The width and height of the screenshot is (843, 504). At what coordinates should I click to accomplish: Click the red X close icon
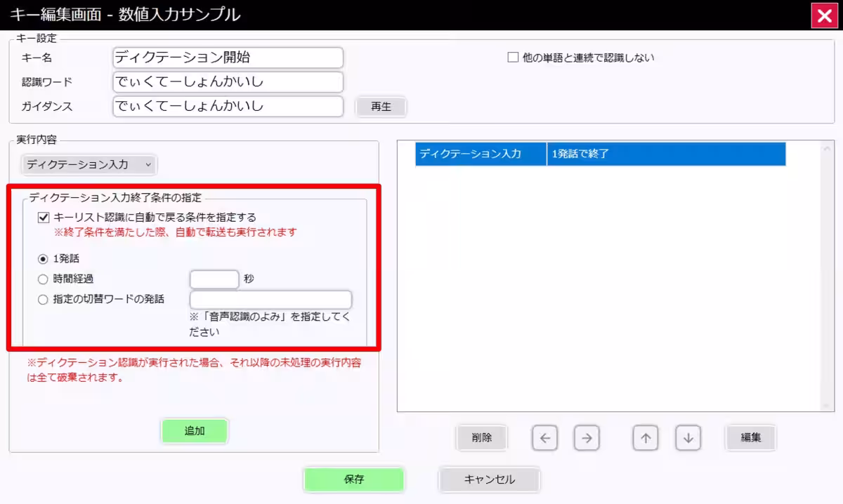[825, 15]
